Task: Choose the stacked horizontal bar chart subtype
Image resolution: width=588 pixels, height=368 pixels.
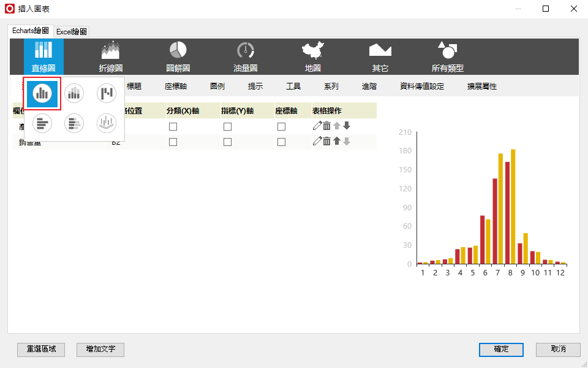Action: click(74, 124)
